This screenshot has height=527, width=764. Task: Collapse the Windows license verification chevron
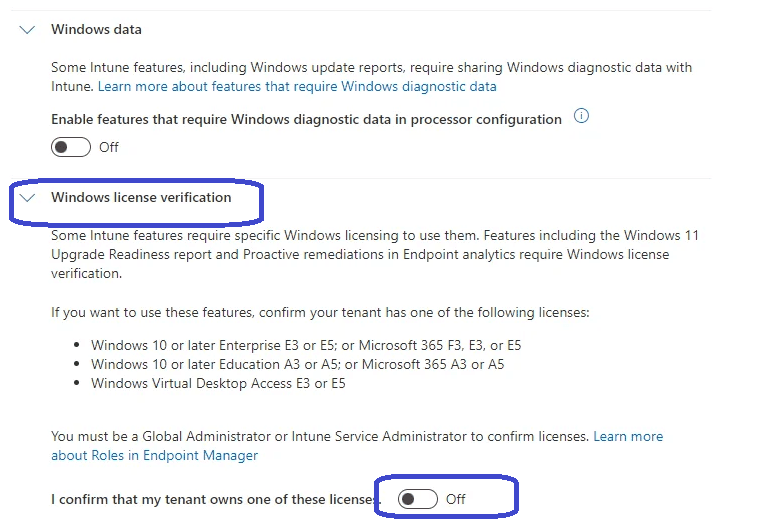click(27, 198)
